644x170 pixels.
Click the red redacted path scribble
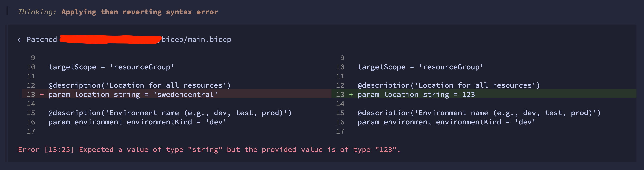[110, 39]
